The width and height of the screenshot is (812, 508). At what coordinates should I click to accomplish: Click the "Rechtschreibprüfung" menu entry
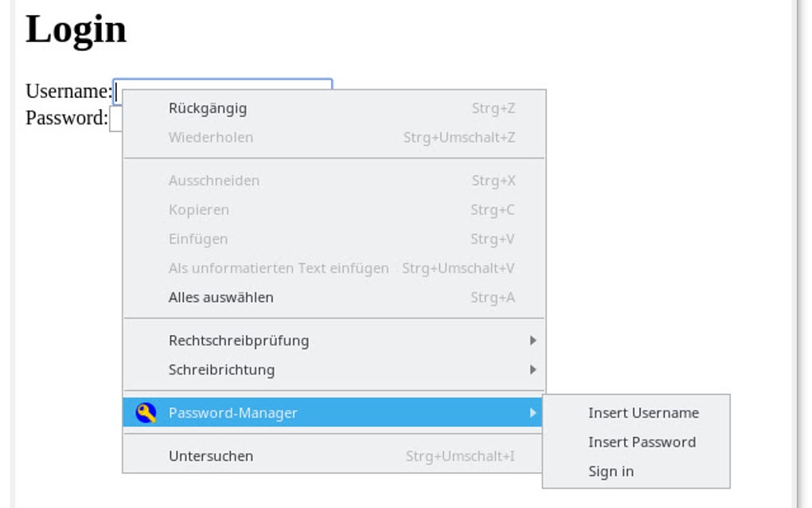pyautogui.click(x=239, y=340)
